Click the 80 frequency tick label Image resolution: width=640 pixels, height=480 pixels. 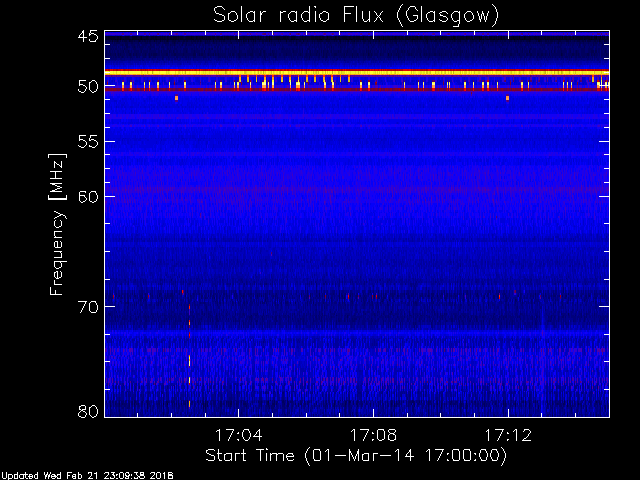point(88,411)
